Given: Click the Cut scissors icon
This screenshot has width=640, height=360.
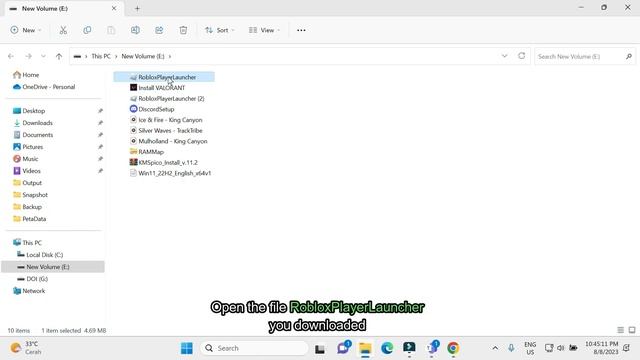Looking at the screenshot, I should [x=63, y=30].
